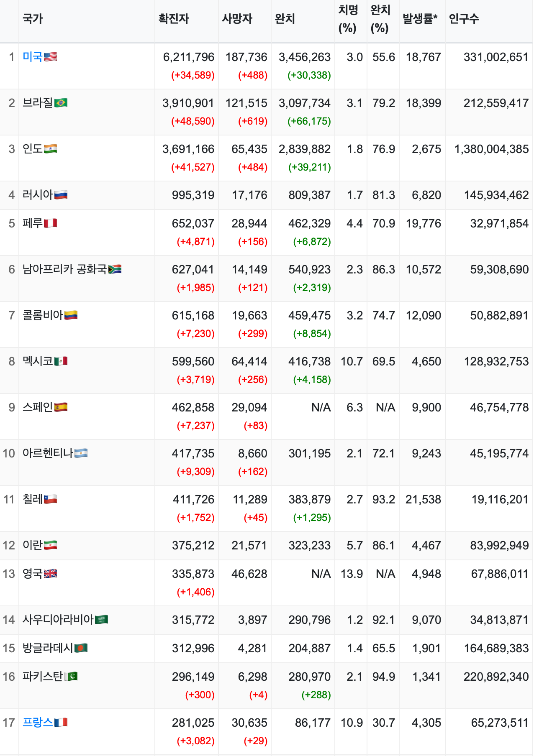Click the Bangladesh flag next to 방글라데시

point(81,648)
